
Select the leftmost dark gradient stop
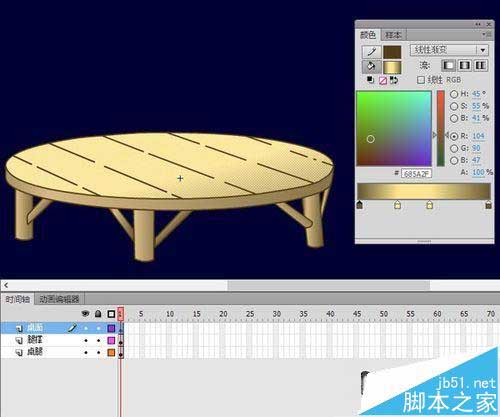359,205
